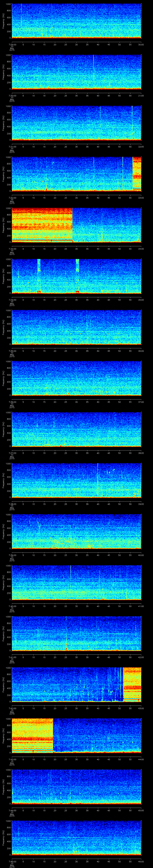Click the 1000 frequency tick of the 7:34:00 panel

(8, 260)
